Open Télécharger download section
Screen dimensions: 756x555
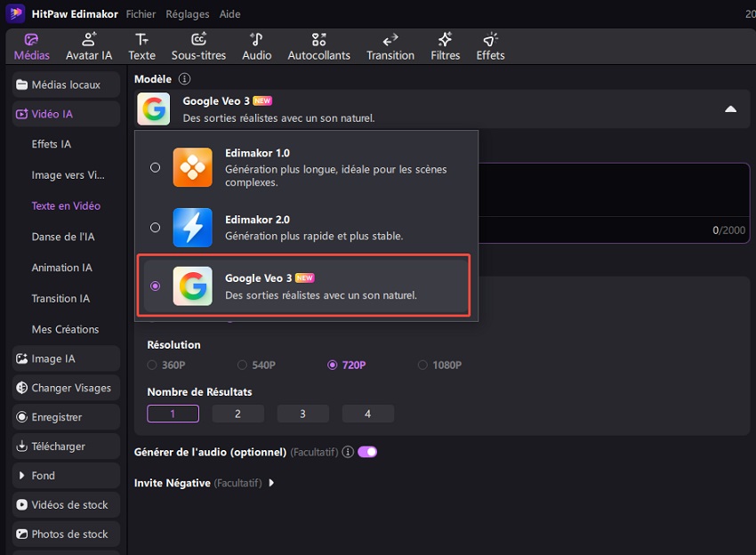click(66, 446)
